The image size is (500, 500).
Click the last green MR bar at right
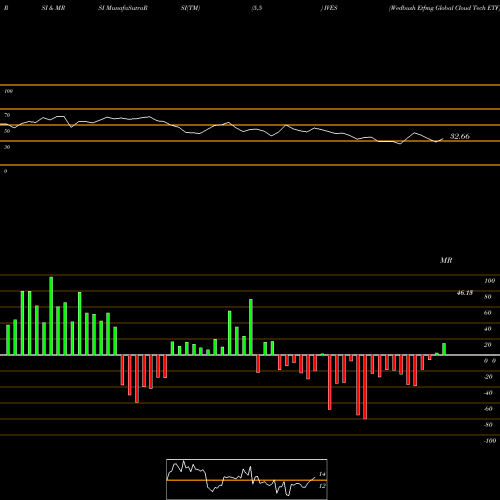click(x=444, y=349)
